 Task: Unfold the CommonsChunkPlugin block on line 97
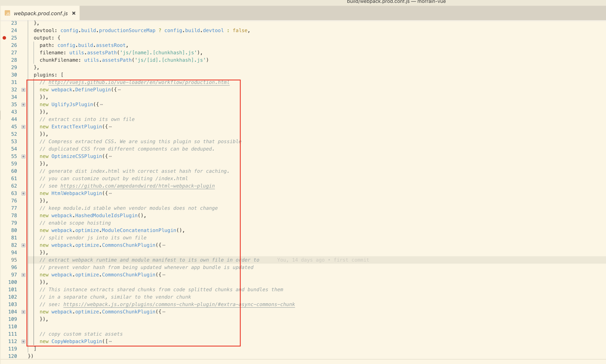pos(23,275)
